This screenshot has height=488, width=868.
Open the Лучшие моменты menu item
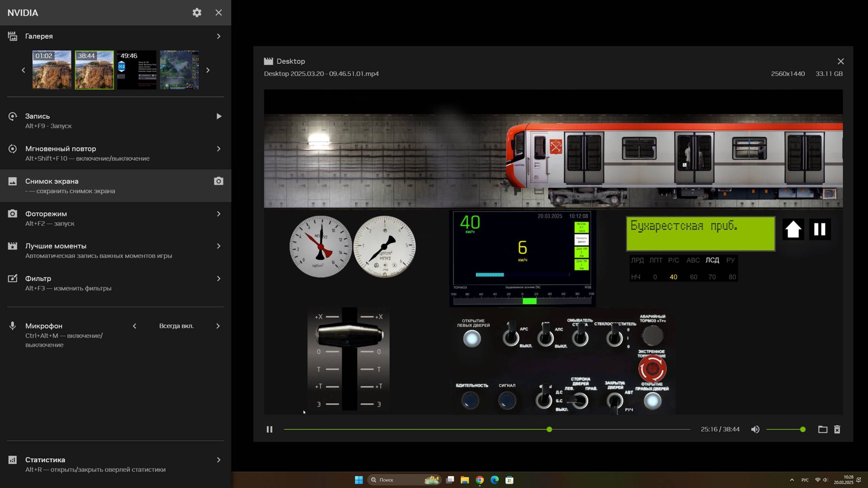pos(56,246)
